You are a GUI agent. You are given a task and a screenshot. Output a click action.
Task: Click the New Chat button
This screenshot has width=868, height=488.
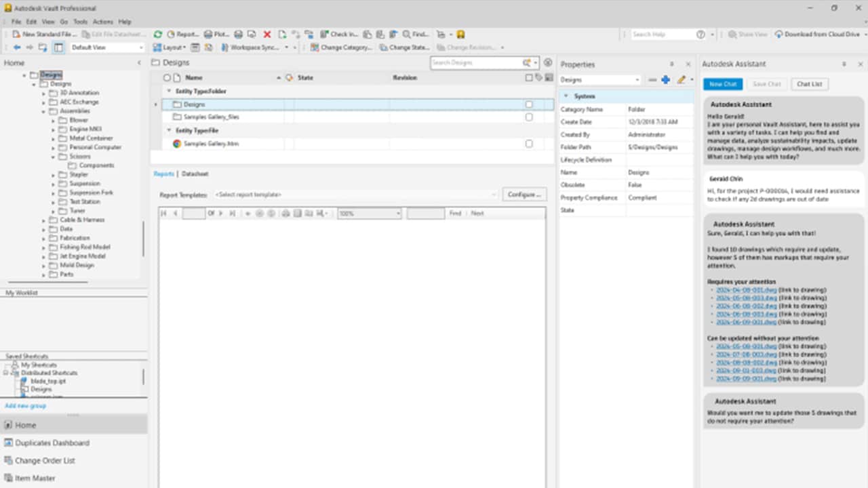click(722, 84)
